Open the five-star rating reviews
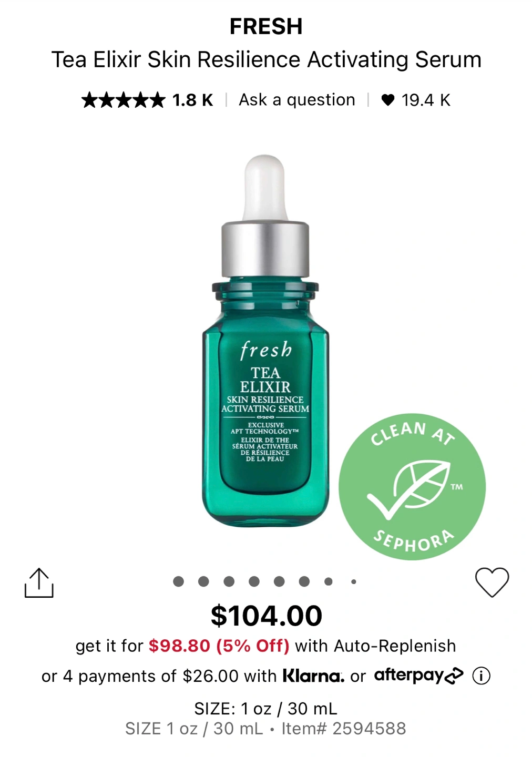This screenshot has width=532, height=757. click(x=124, y=100)
